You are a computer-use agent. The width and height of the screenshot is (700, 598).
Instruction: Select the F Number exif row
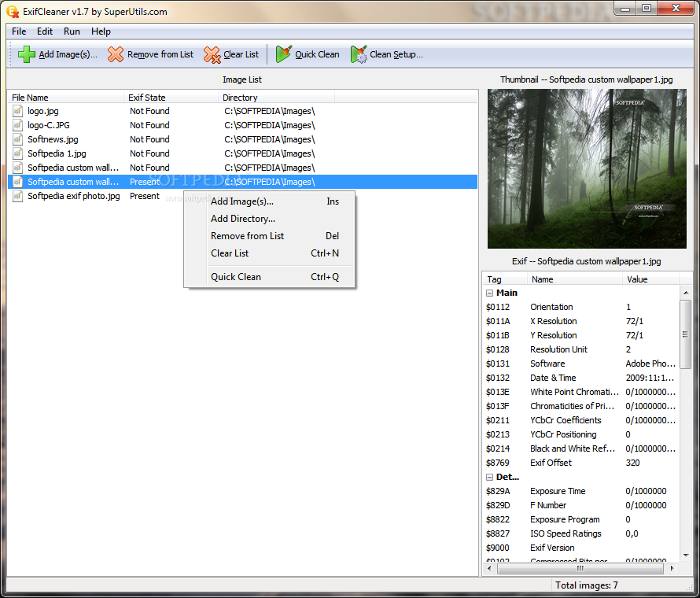(581, 506)
